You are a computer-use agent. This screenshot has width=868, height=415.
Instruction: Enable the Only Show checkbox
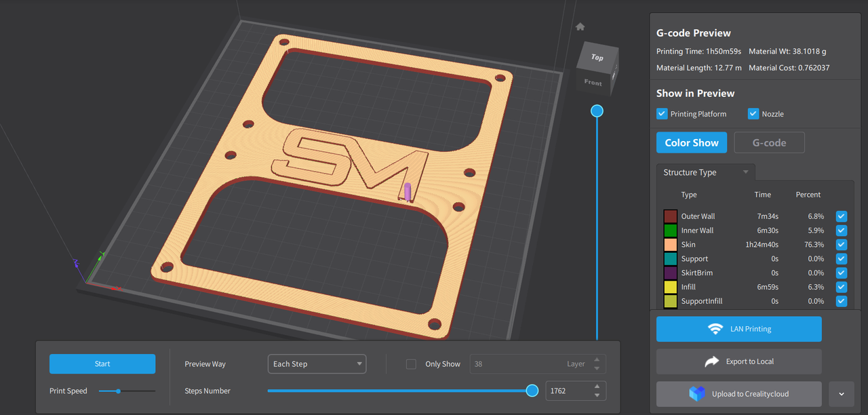pyautogui.click(x=411, y=364)
